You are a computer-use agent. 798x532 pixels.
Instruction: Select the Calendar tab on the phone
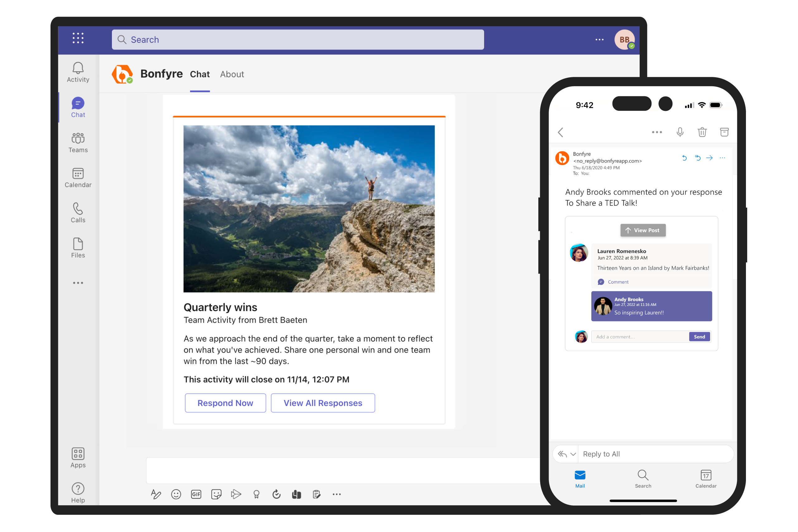click(706, 479)
